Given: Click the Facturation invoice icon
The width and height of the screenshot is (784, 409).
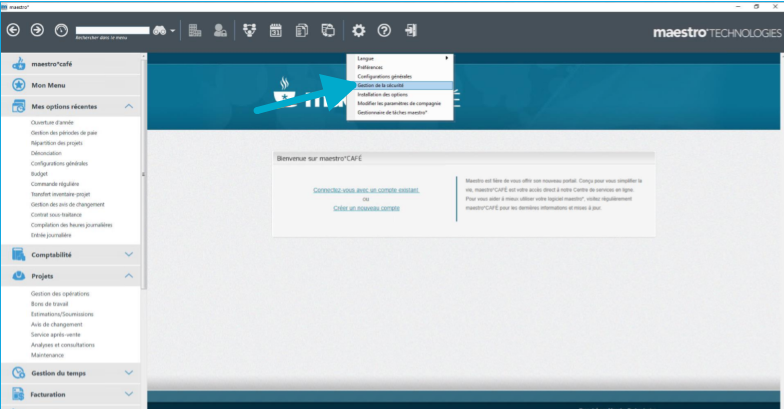Looking at the screenshot, I should [x=19, y=394].
